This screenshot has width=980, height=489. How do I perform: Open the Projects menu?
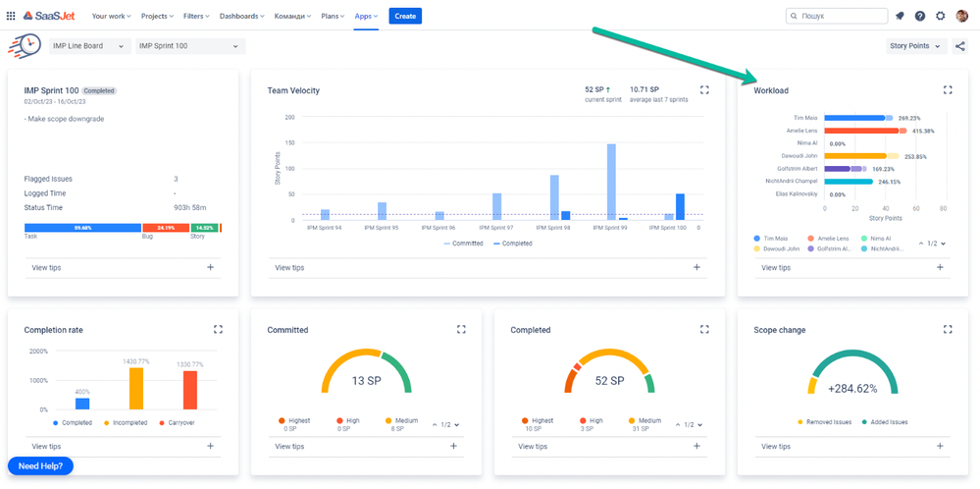pyautogui.click(x=157, y=16)
